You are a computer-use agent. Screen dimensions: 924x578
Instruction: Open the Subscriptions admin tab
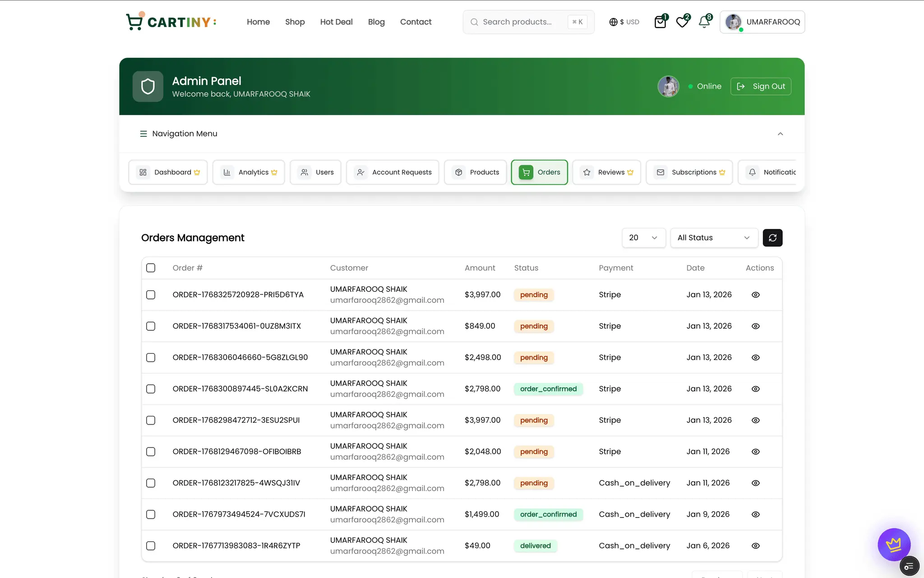pos(689,172)
